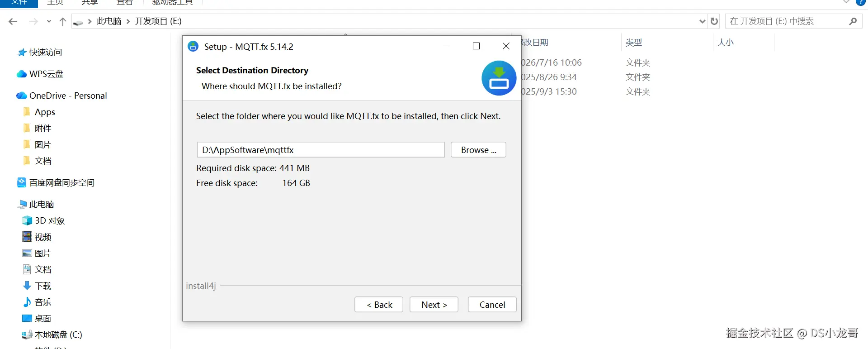The image size is (868, 349).
Task: Select 此电脑 in the navigation tree
Action: click(x=36, y=204)
